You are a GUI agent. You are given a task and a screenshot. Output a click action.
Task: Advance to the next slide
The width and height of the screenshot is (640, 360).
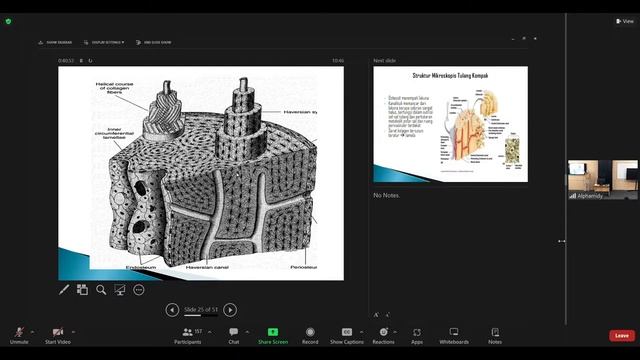pos(230,310)
